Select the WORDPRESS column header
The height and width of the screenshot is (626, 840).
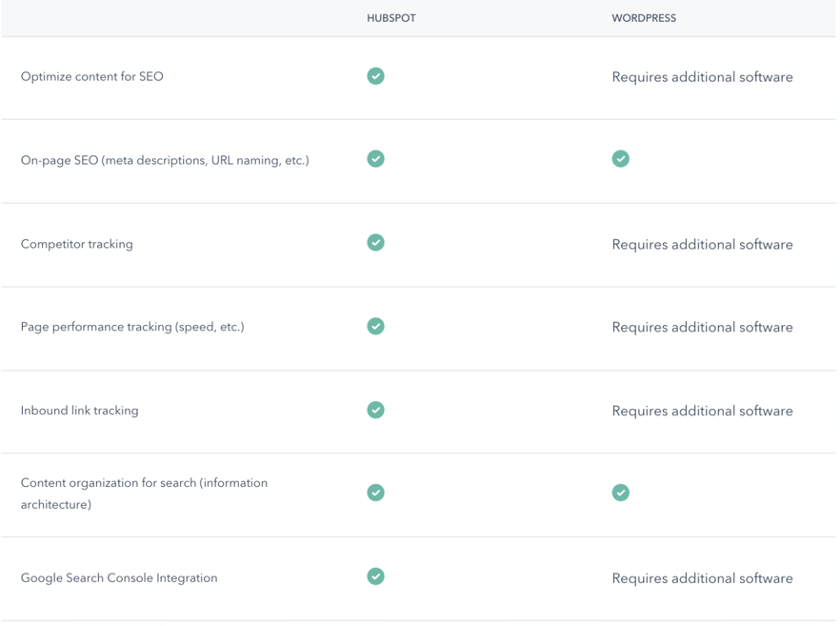(x=644, y=18)
